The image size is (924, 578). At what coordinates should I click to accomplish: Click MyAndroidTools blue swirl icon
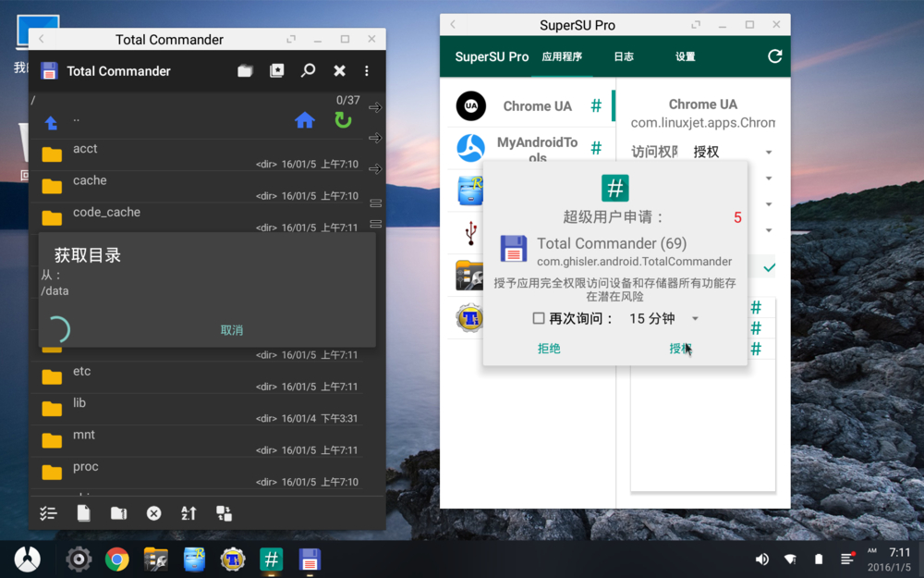click(x=471, y=147)
